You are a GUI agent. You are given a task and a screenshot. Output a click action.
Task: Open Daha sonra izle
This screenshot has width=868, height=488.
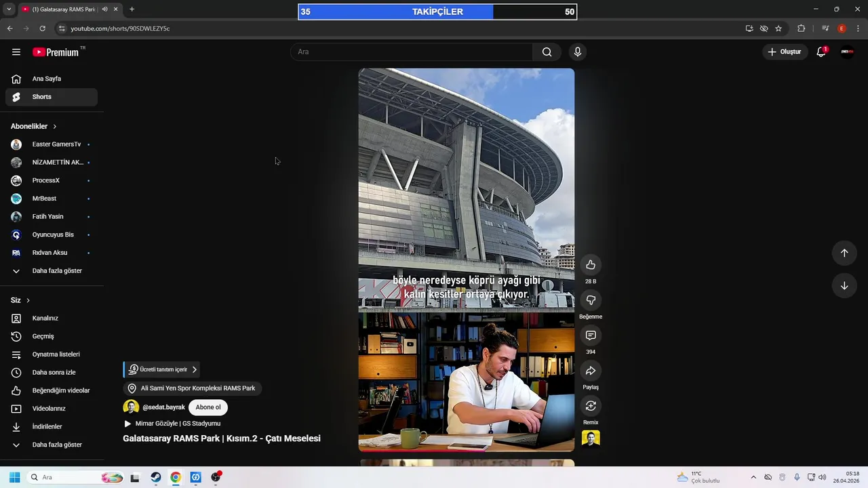[x=52, y=373]
